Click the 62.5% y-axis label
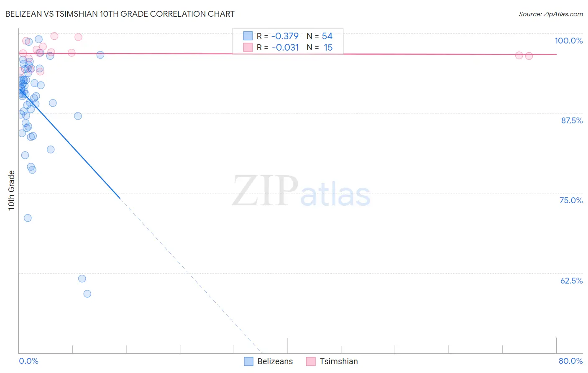 571,281
